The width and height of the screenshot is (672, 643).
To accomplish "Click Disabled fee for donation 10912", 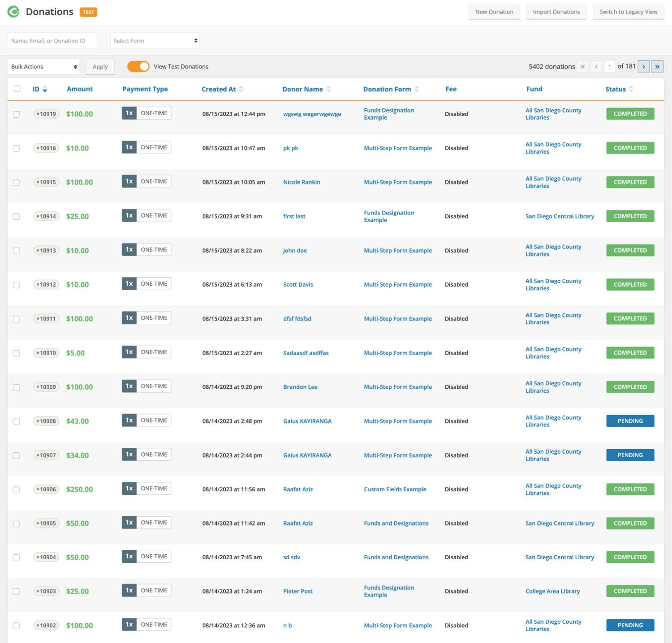I will point(456,284).
